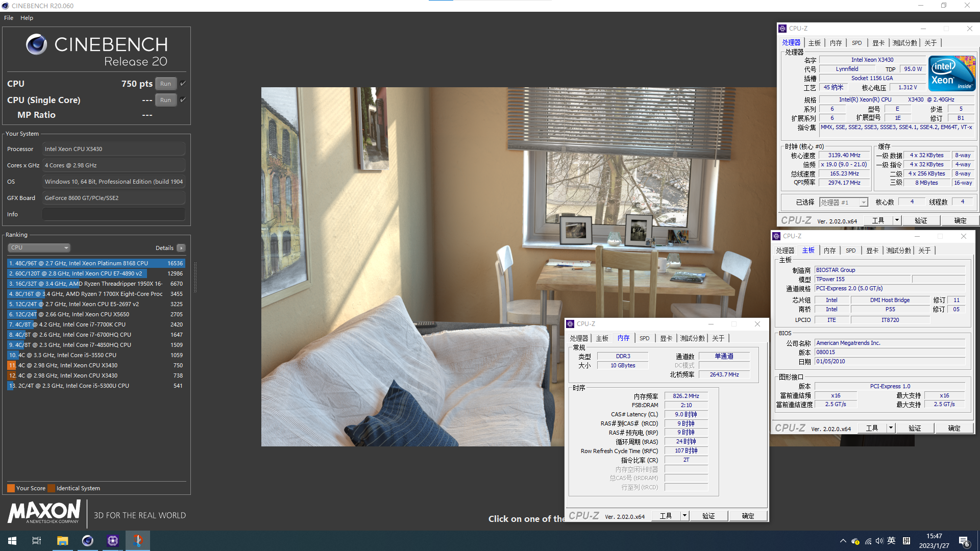Click the Cinebench logo icon in header
Image resolution: width=980 pixels, height=551 pixels.
click(x=36, y=44)
